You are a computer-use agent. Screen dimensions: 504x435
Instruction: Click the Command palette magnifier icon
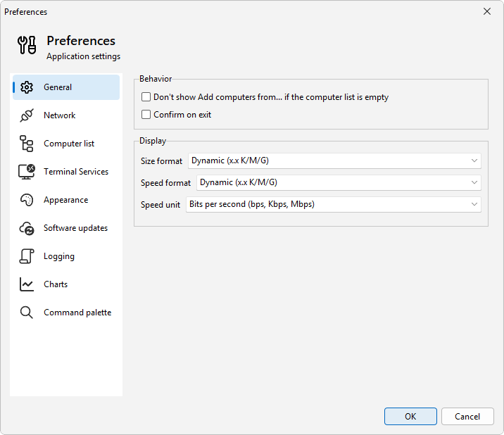tap(27, 313)
